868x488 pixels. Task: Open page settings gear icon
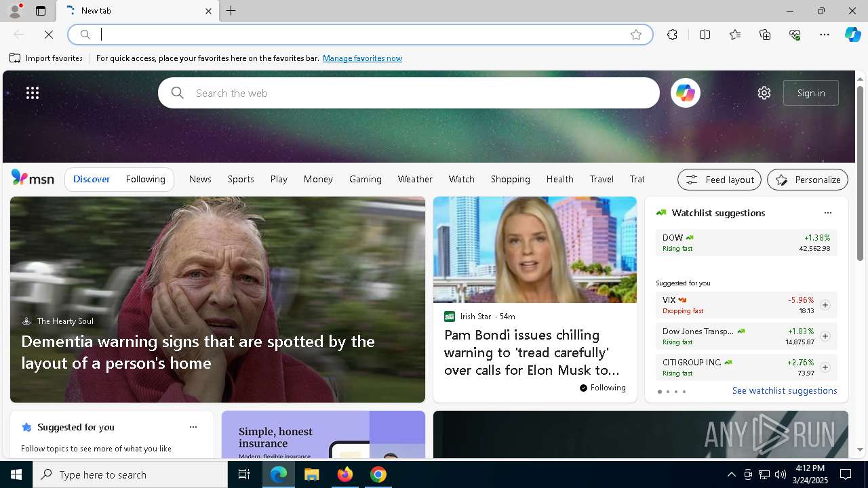pos(764,93)
